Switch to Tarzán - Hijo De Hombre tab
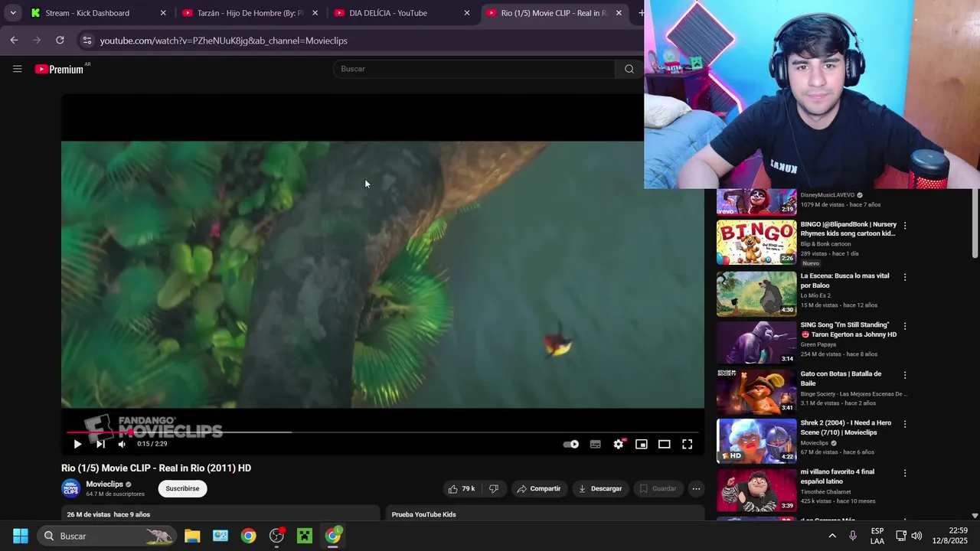Viewport: 980px width, 551px height. 250,13
